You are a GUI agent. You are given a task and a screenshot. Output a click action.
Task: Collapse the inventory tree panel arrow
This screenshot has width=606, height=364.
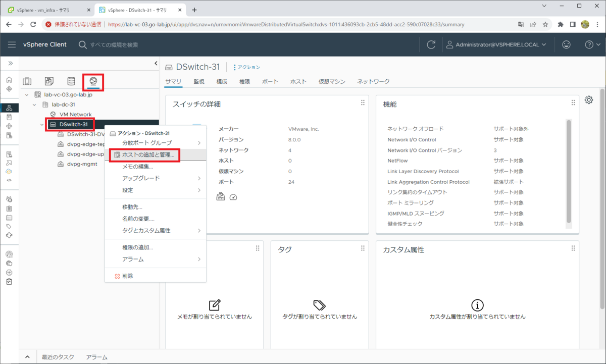(156, 63)
